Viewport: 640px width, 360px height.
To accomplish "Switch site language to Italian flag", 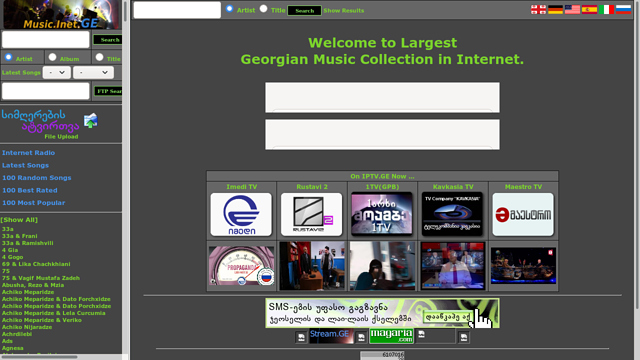I will pos(606,9).
